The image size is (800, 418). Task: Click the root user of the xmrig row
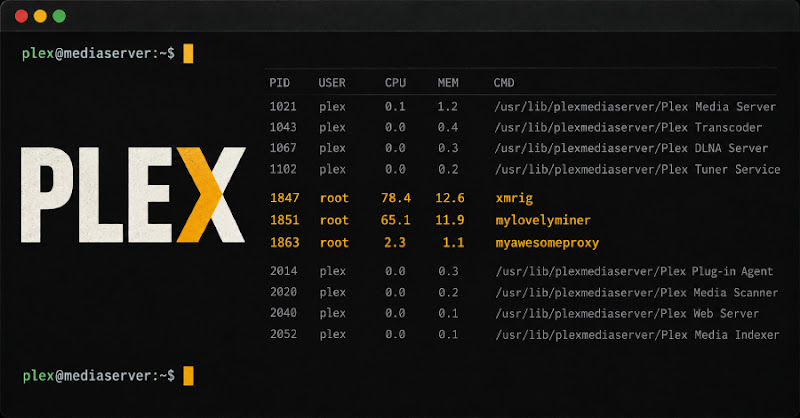click(334, 198)
